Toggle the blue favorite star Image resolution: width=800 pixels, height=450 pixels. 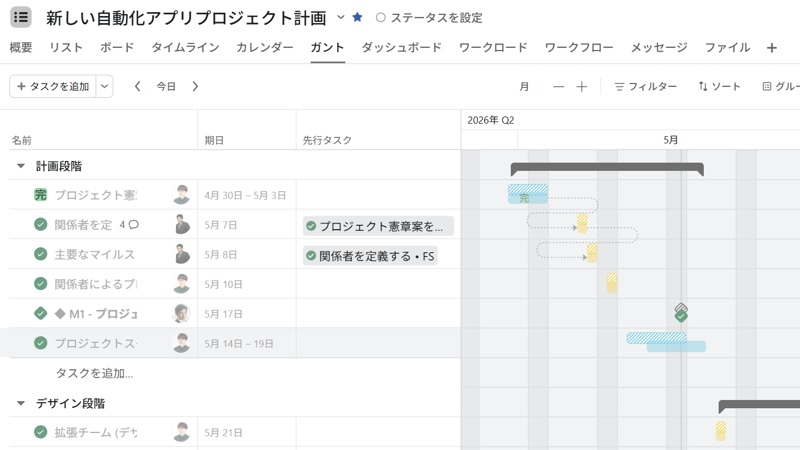point(357,17)
